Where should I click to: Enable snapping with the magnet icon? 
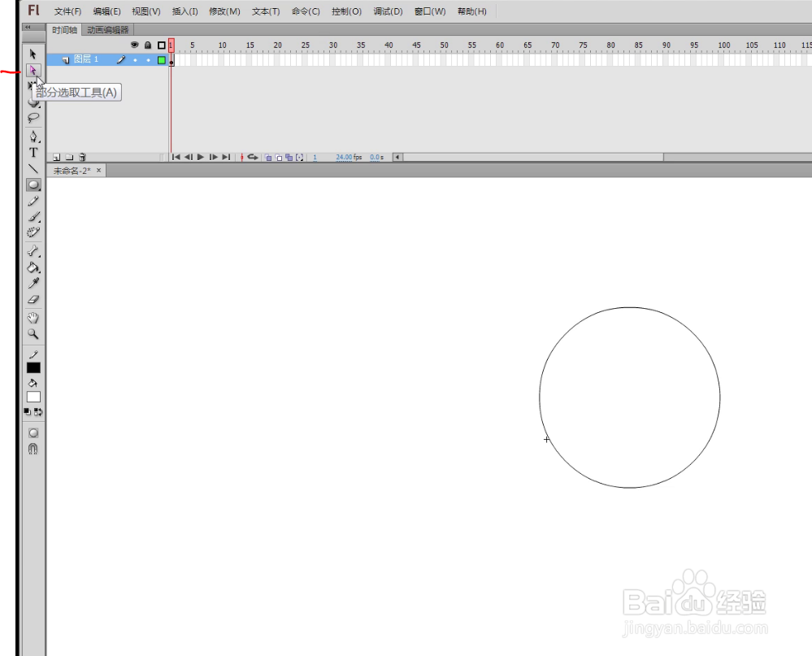pos(33,450)
